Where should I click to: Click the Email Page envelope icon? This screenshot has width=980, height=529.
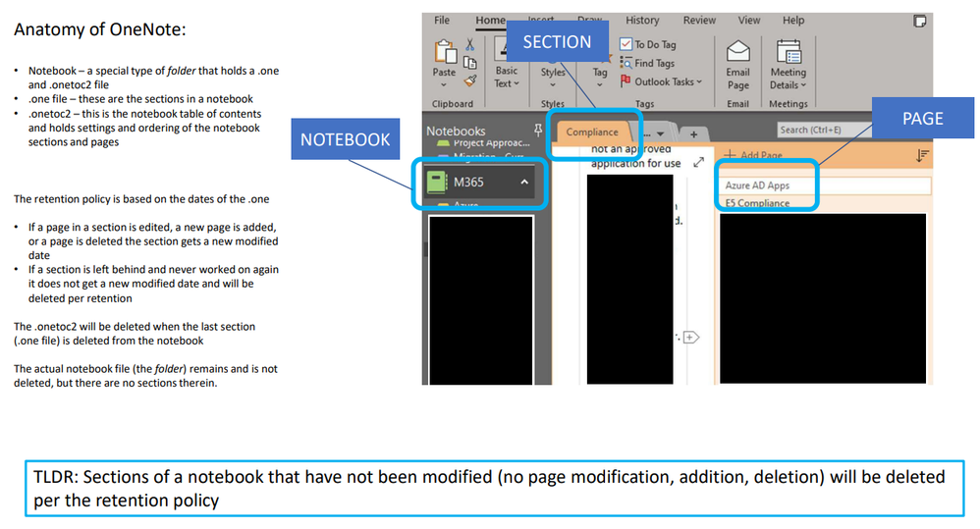point(738,51)
